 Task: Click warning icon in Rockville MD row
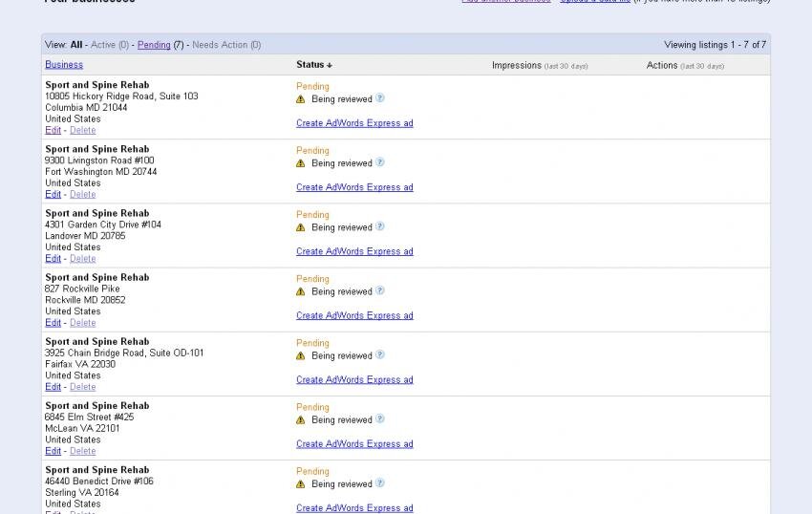pos(300,291)
